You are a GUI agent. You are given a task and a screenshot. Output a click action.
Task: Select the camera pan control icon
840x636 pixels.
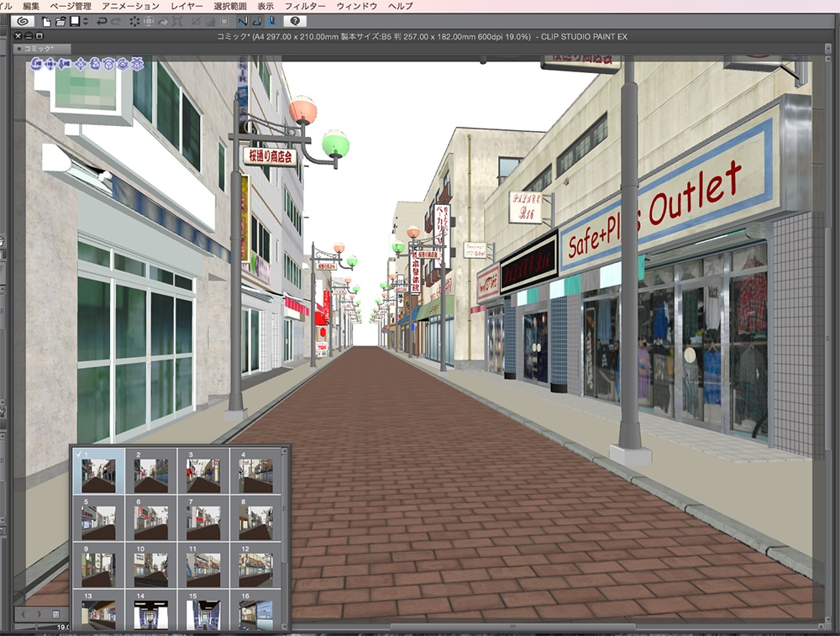[x=50, y=65]
